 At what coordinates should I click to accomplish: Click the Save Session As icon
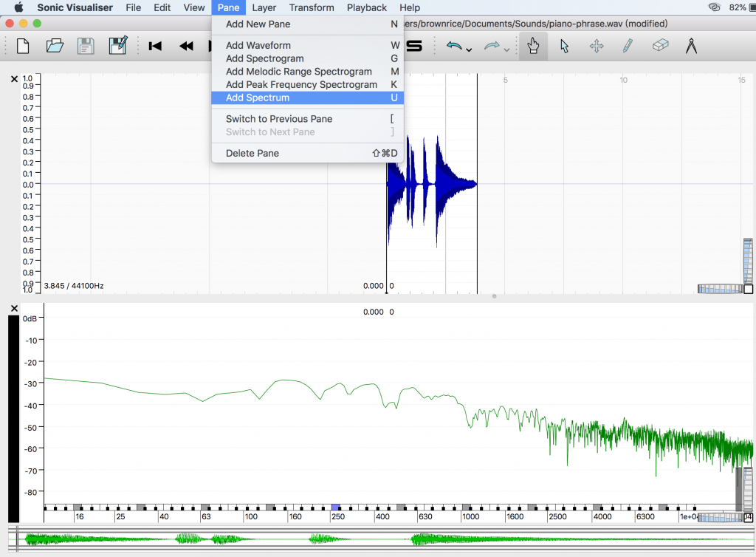coord(117,45)
